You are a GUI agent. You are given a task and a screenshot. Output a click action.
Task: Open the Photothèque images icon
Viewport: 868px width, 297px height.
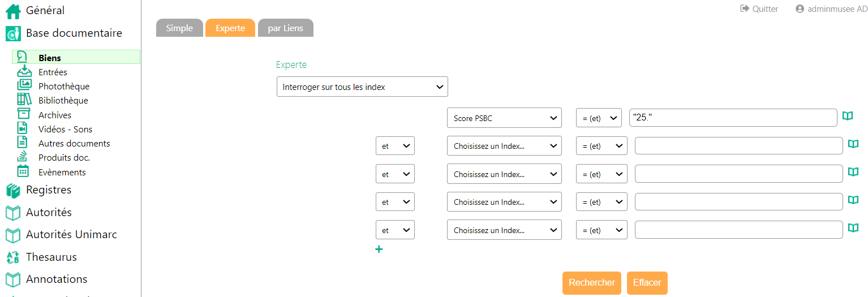click(24, 86)
